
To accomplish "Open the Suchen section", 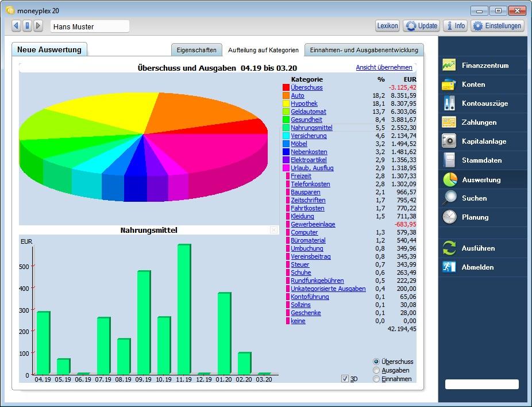I will [x=481, y=198].
